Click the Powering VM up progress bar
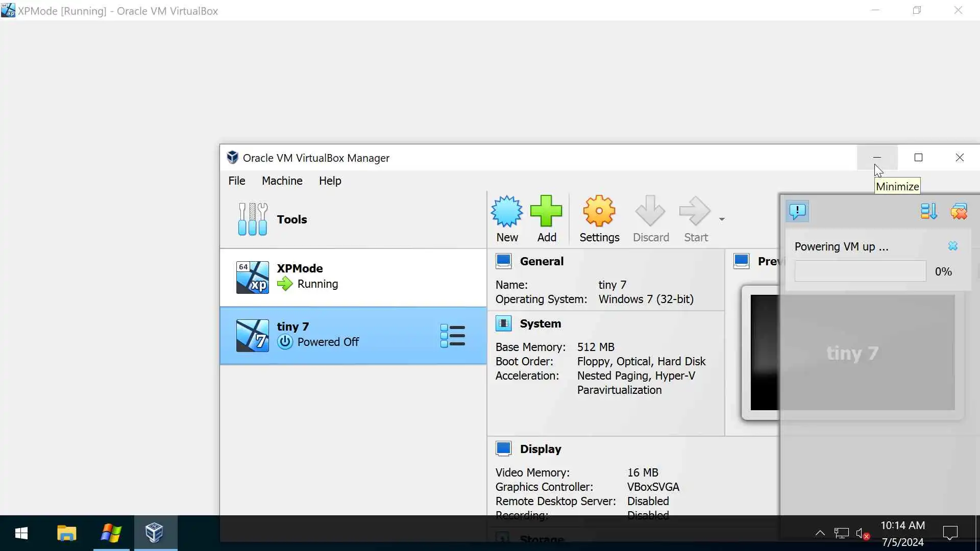 pos(860,271)
